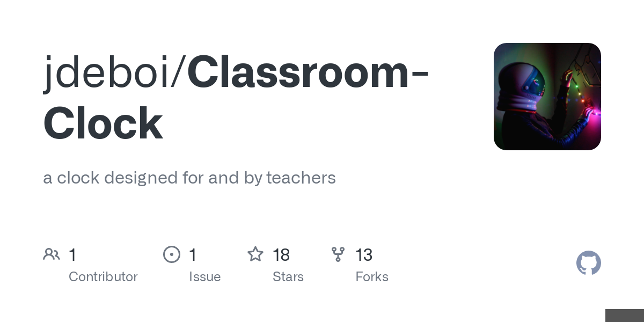644x322 pixels.
Task: Click the repository description about teachers
Action: 189,178
